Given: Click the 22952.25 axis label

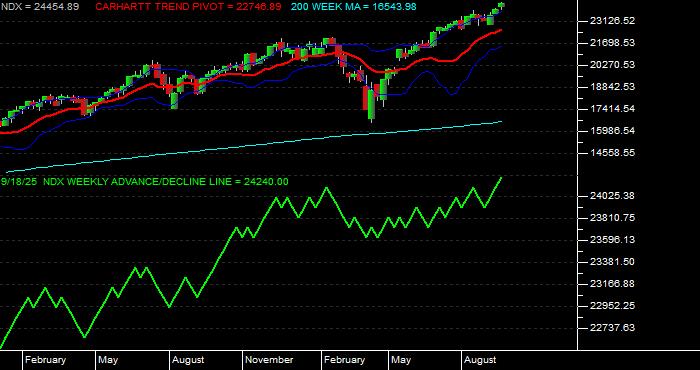Looking at the screenshot, I should coord(612,306).
